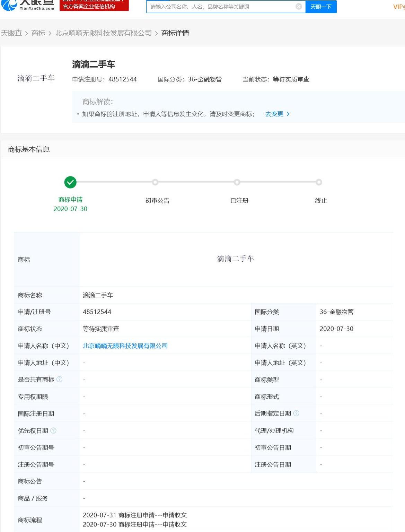This screenshot has width=405, height=532.
Task: Click the red 官方备案企业征信机构 badge
Action: point(94,5)
